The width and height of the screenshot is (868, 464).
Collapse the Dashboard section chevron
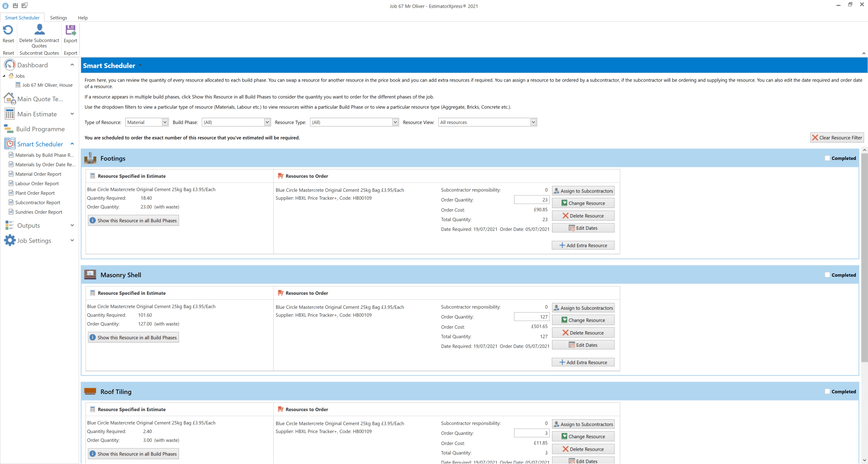coord(72,65)
